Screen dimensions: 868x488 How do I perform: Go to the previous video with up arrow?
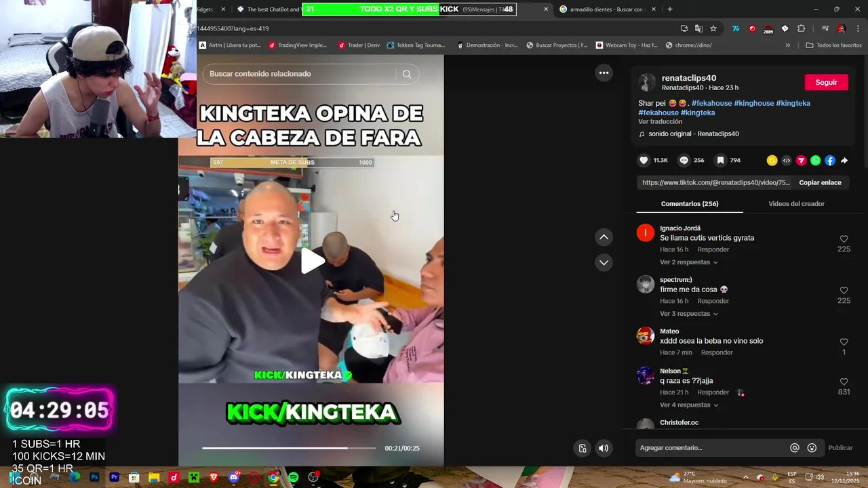(604, 237)
